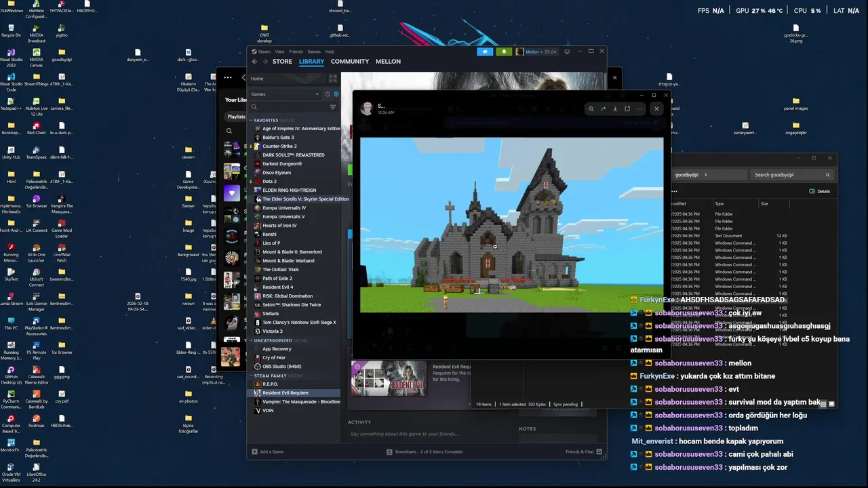868x488 pixels.
Task: Select R.E.P.O. in Steam Family
Action: (x=270, y=384)
